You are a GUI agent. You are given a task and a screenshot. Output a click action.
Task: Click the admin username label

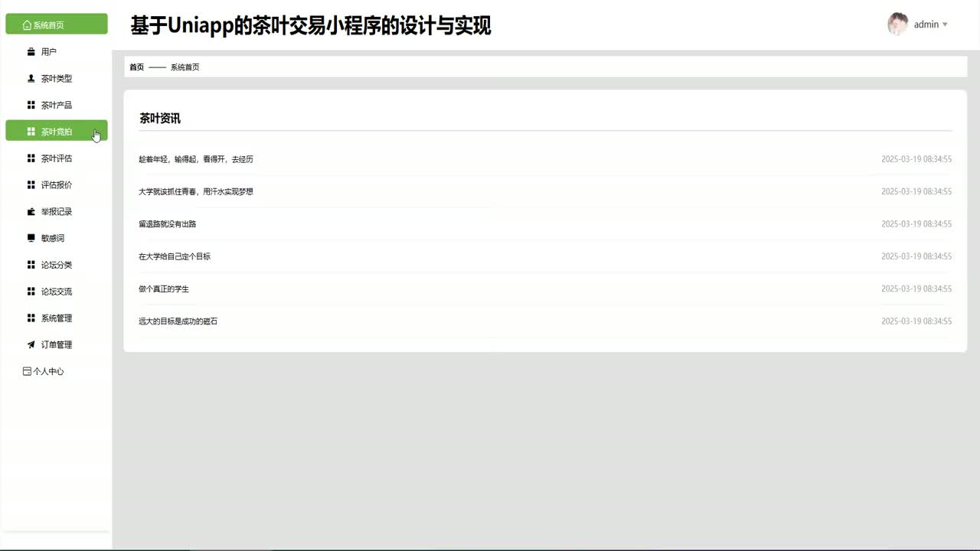coord(926,24)
